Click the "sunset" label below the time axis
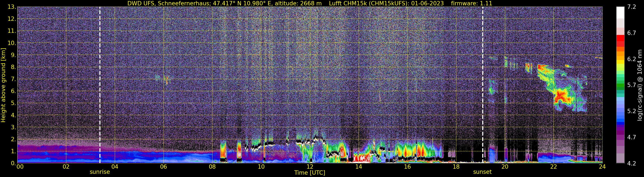The height and width of the screenshot is (177, 644). [482, 172]
